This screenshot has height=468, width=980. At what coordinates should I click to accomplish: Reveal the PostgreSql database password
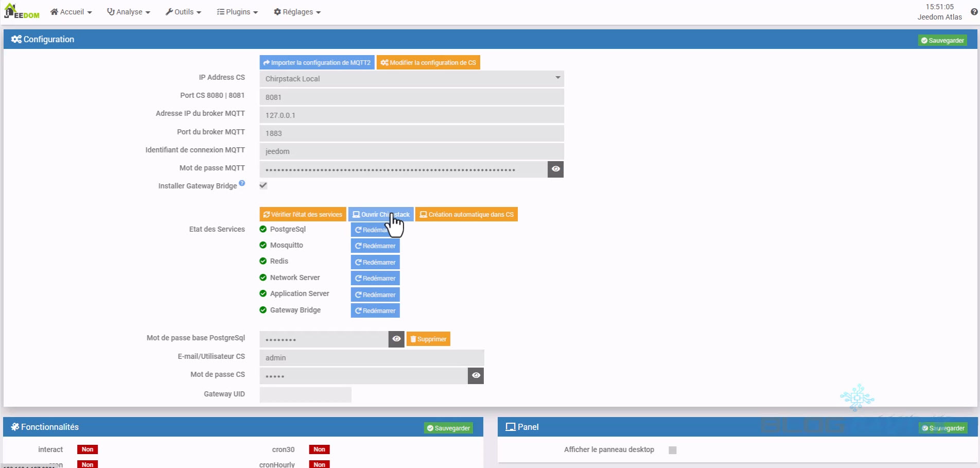click(396, 339)
